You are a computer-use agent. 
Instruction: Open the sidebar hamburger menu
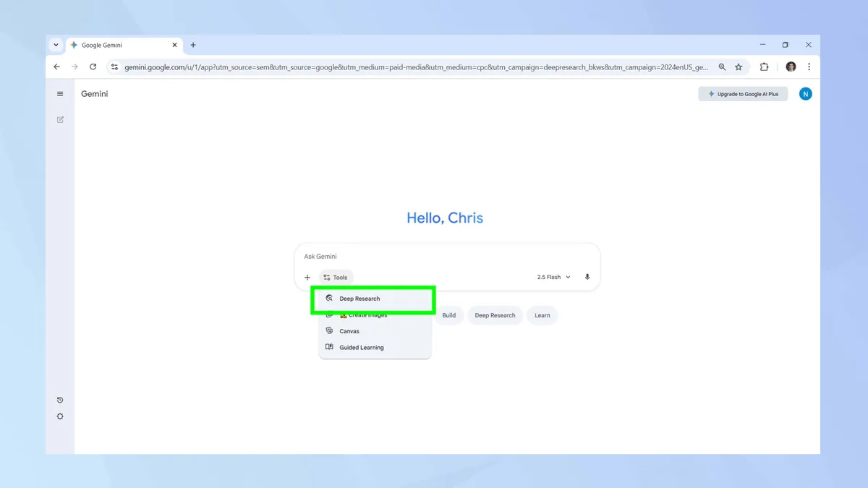pos(60,93)
